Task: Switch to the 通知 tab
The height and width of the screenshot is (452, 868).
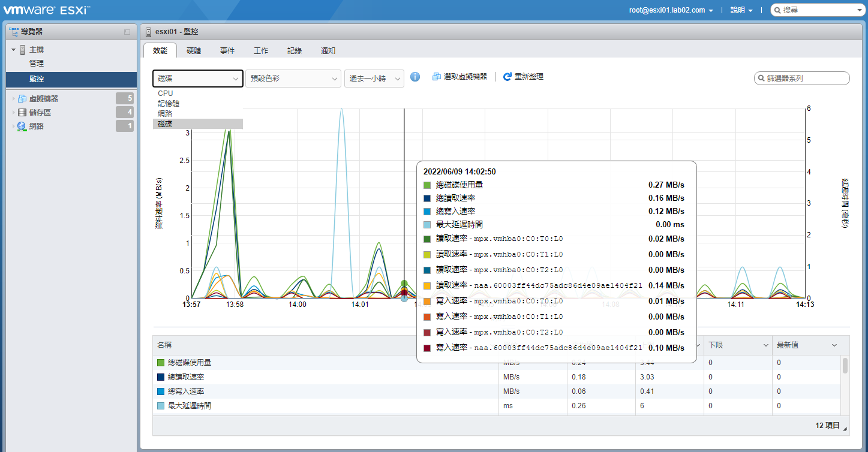Action: [328, 51]
